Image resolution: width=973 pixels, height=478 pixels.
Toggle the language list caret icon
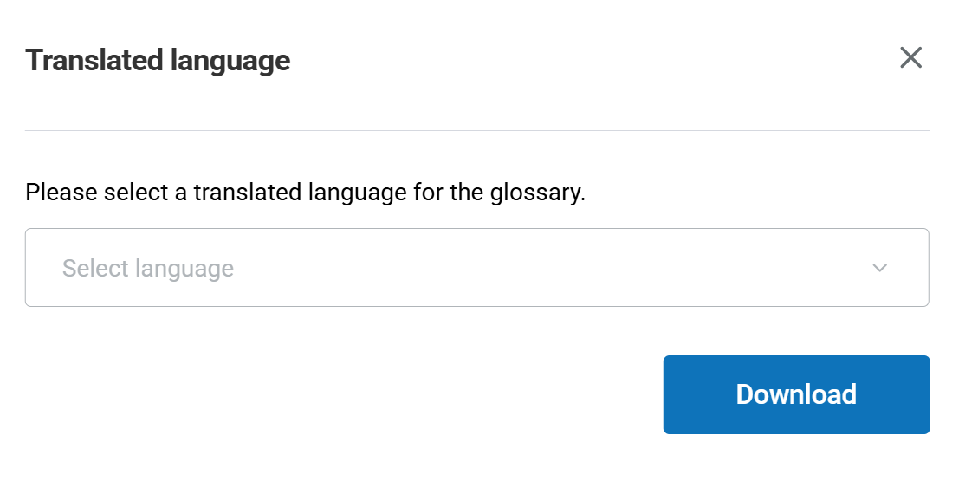pyautogui.click(x=880, y=268)
